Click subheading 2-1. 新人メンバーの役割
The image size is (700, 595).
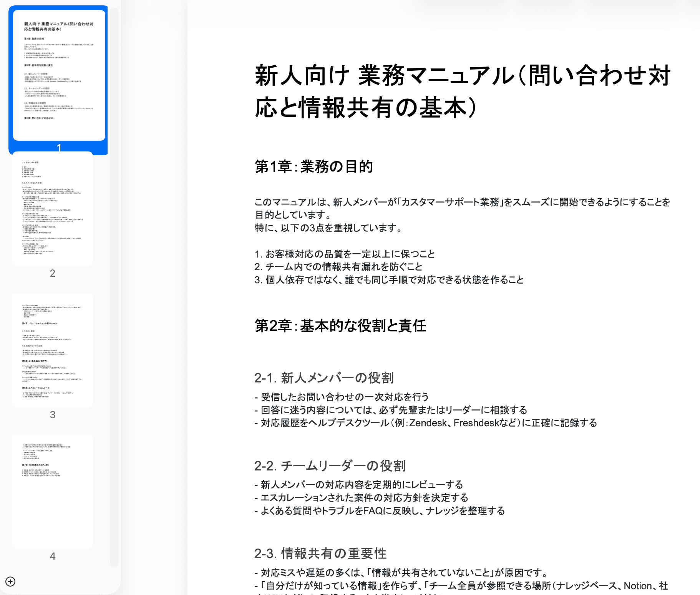pyautogui.click(x=324, y=378)
